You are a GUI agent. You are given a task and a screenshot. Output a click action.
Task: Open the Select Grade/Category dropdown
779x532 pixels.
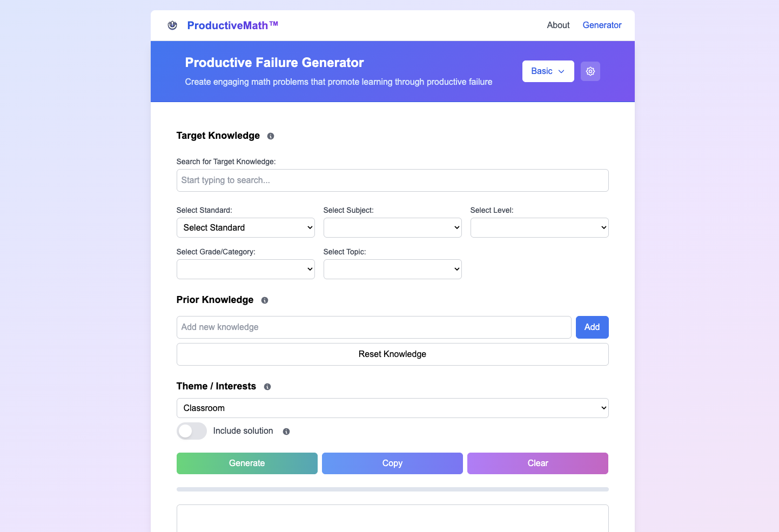point(246,269)
